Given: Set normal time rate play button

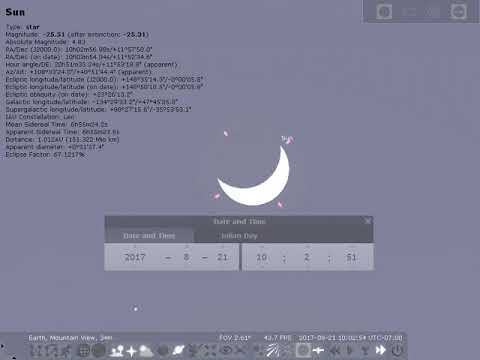Looking at the screenshot, I should 350,350.
